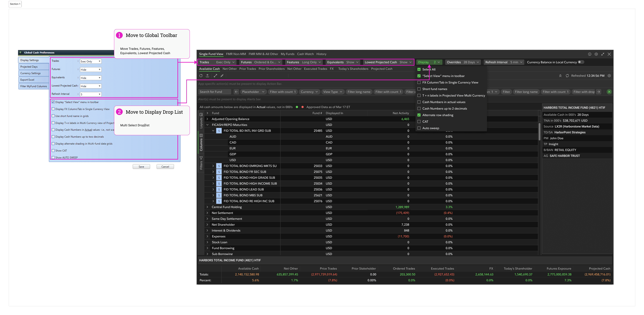Click the double-chevron collapse icon near Refreshed
This screenshot has height=315, width=644.
pyautogui.click(x=560, y=76)
